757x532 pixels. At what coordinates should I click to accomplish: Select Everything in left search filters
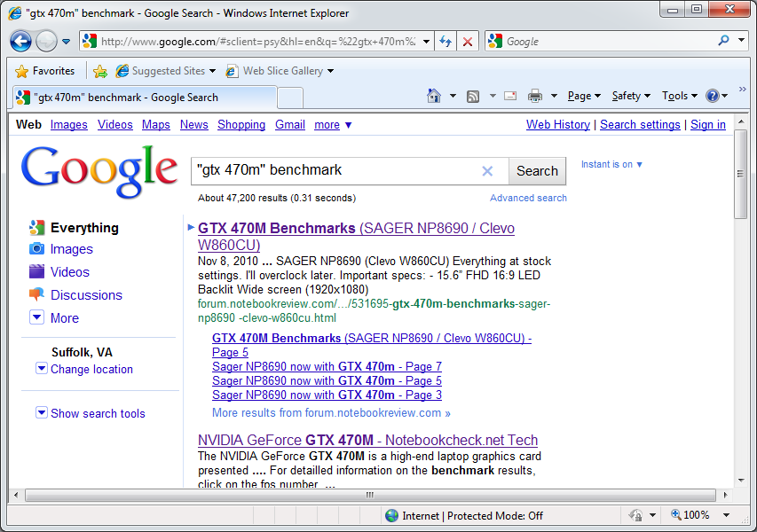click(84, 228)
